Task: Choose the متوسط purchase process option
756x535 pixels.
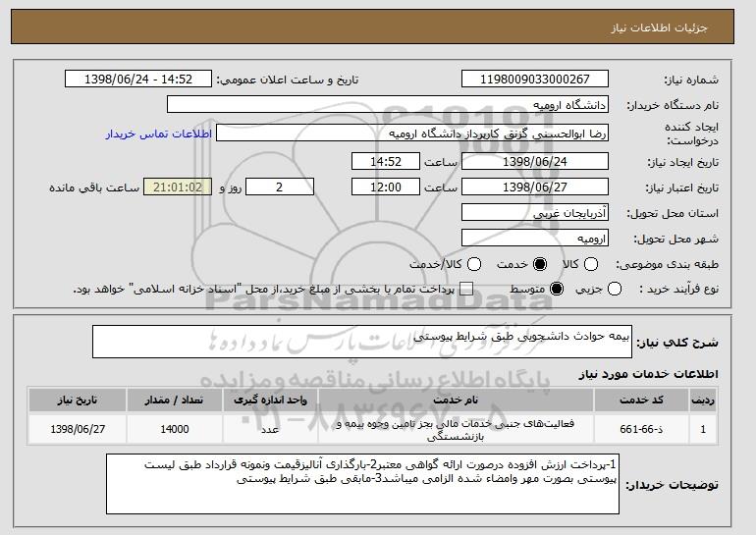Action: pos(557,289)
